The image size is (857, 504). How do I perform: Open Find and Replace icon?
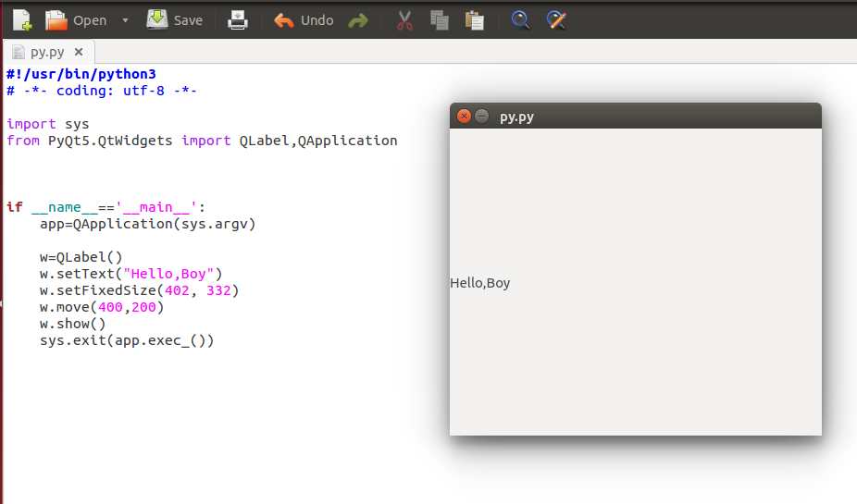coord(556,20)
